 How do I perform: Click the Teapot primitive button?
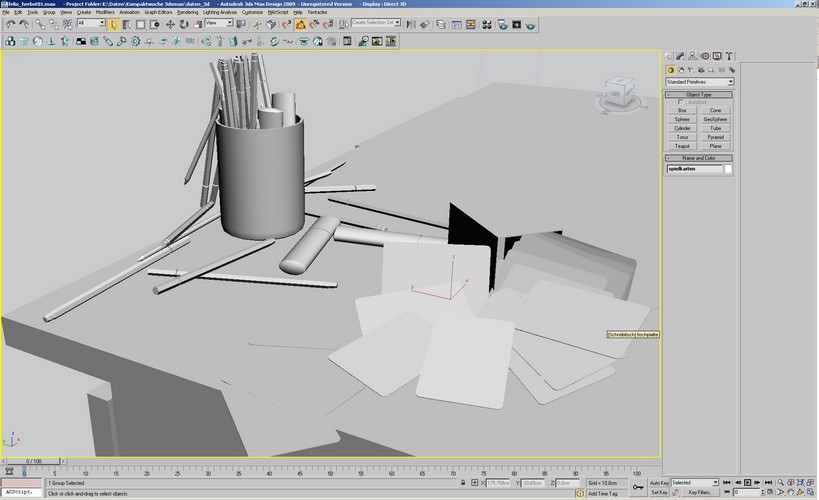pos(682,146)
